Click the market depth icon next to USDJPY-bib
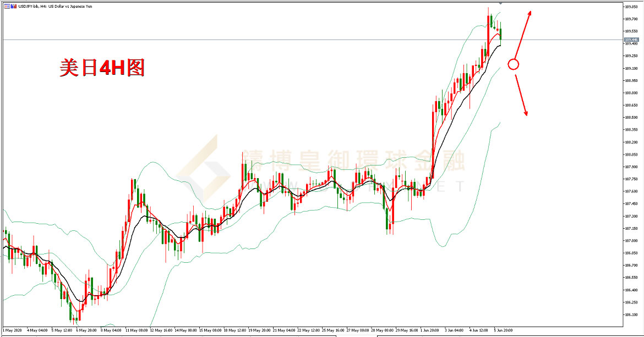644x337 pixels. point(13,6)
